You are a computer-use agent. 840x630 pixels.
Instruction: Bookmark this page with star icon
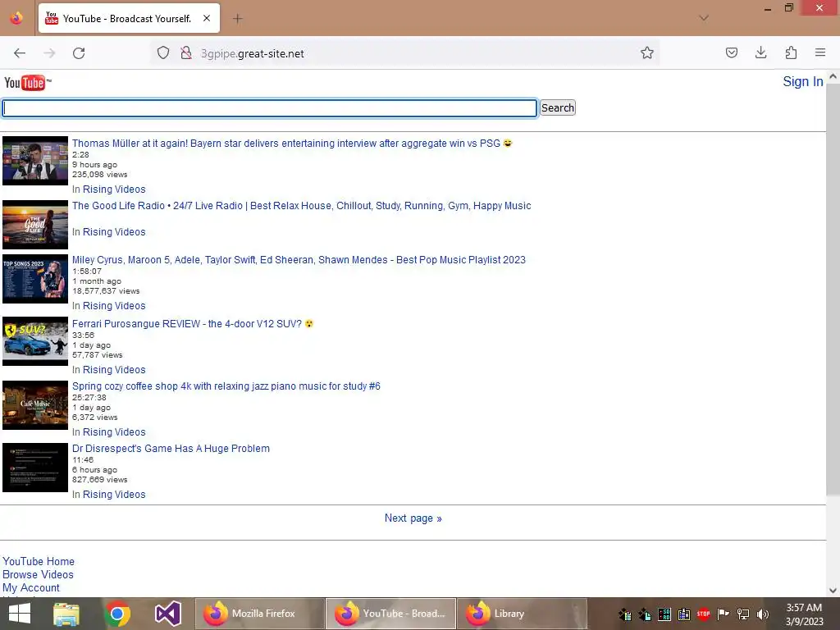tap(646, 53)
